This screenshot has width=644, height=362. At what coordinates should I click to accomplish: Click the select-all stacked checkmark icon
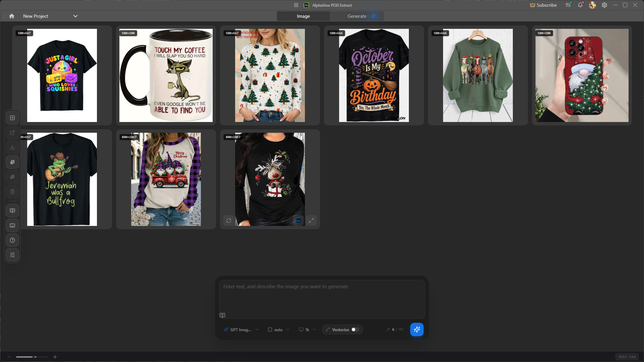coord(12,162)
